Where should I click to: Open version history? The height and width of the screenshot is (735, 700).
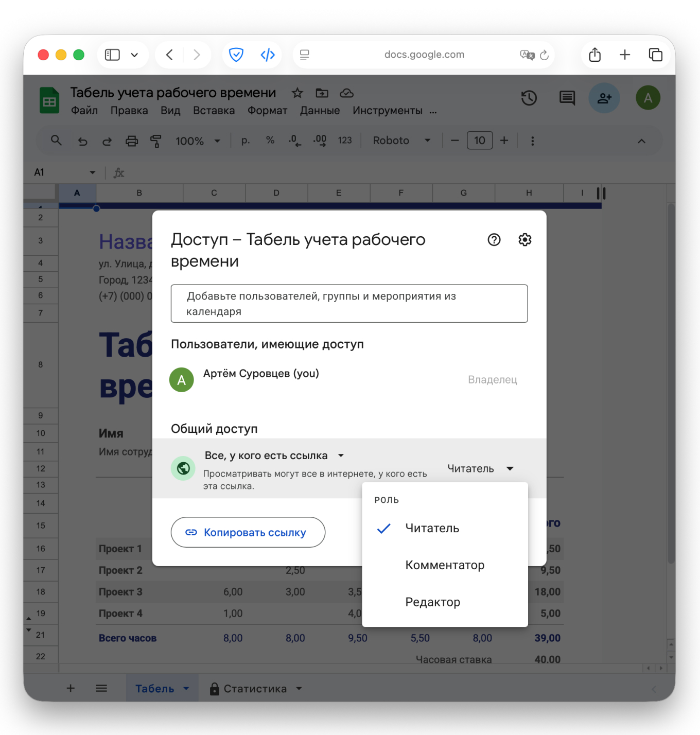(x=529, y=98)
